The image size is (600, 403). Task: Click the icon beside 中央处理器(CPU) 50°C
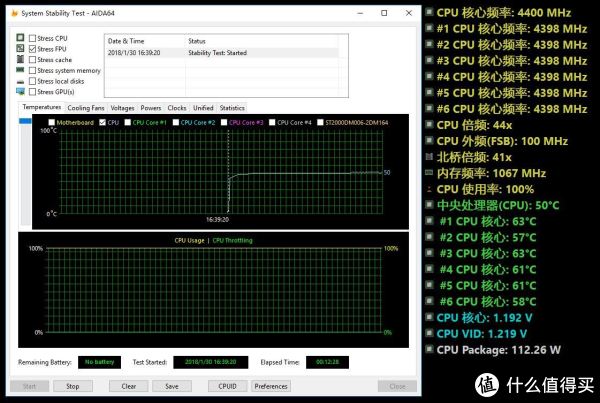tap(429, 205)
